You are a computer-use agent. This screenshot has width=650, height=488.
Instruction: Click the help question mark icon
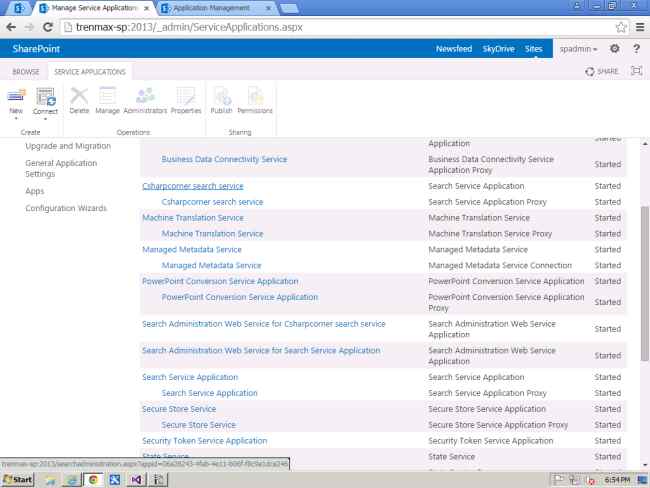pyautogui.click(x=636, y=49)
